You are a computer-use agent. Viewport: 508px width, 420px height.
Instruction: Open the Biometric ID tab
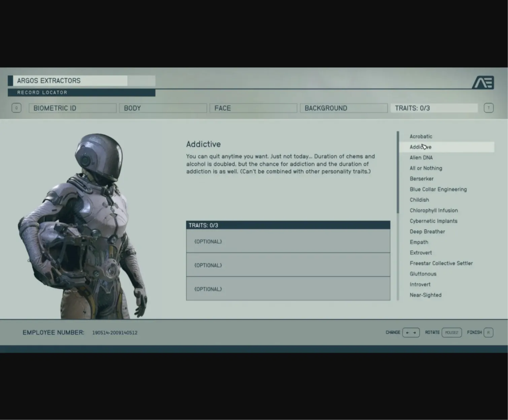(x=73, y=108)
